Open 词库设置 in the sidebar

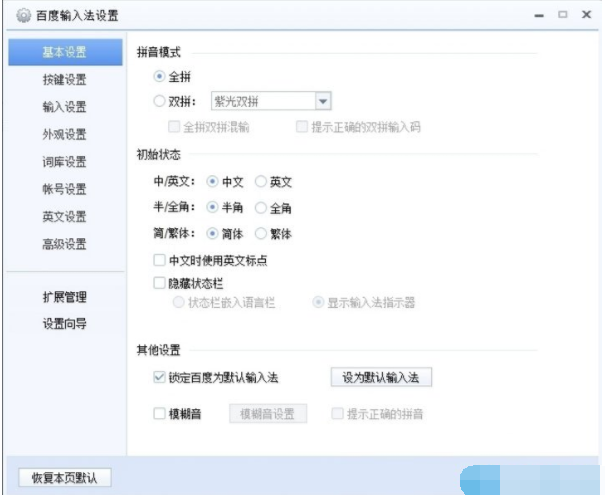pyautogui.click(x=64, y=162)
